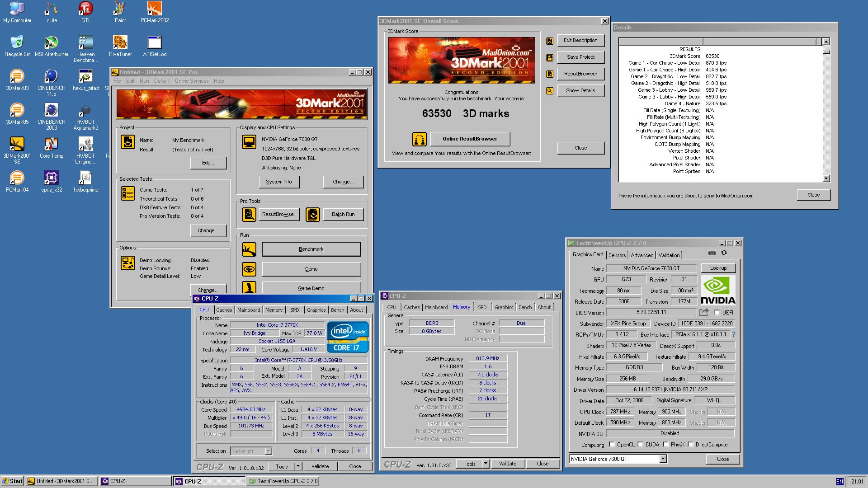
Task: Open the 3DMark03 desktop shortcut
Action: [x=17, y=80]
